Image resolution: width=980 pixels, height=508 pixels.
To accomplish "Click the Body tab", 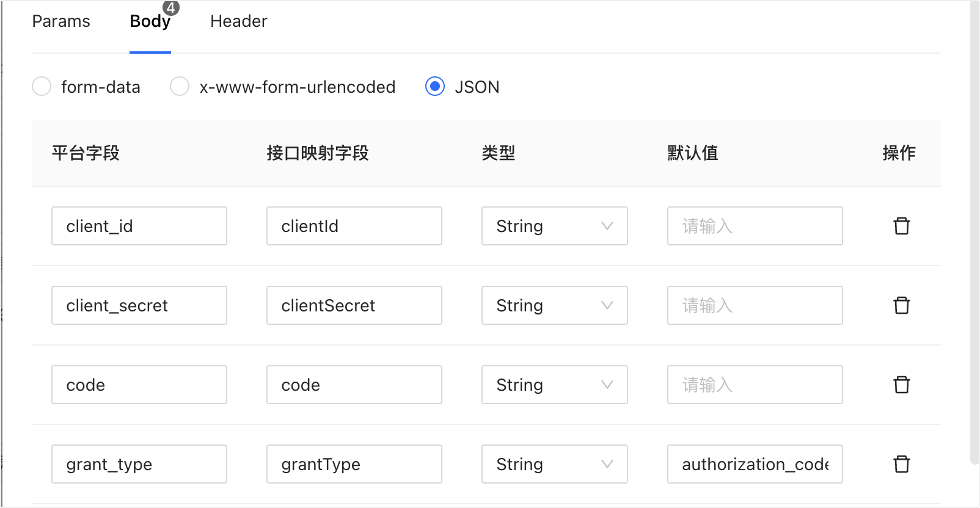I will pyautogui.click(x=150, y=21).
